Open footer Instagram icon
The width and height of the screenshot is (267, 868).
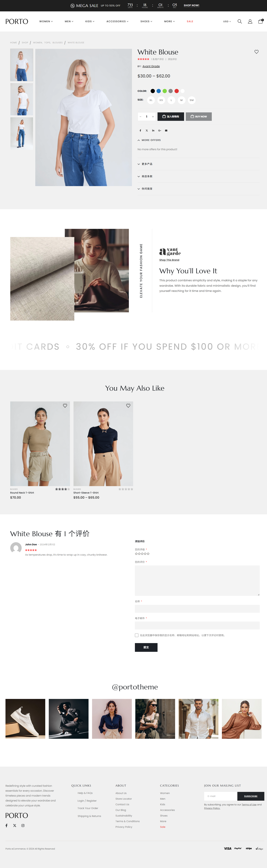(x=23, y=826)
